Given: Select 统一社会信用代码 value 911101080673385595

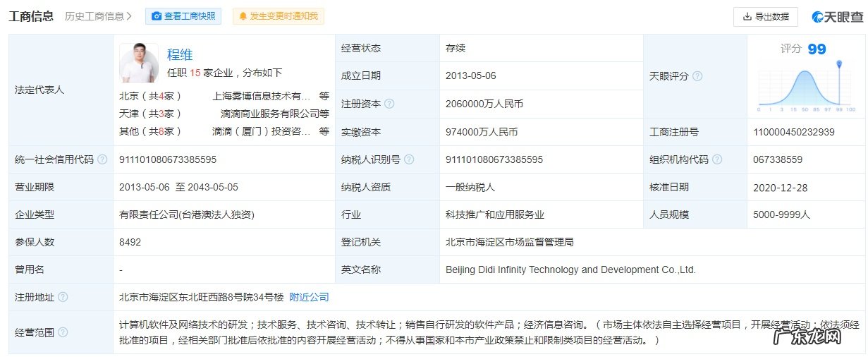Looking at the screenshot, I should [x=168, y=159].
